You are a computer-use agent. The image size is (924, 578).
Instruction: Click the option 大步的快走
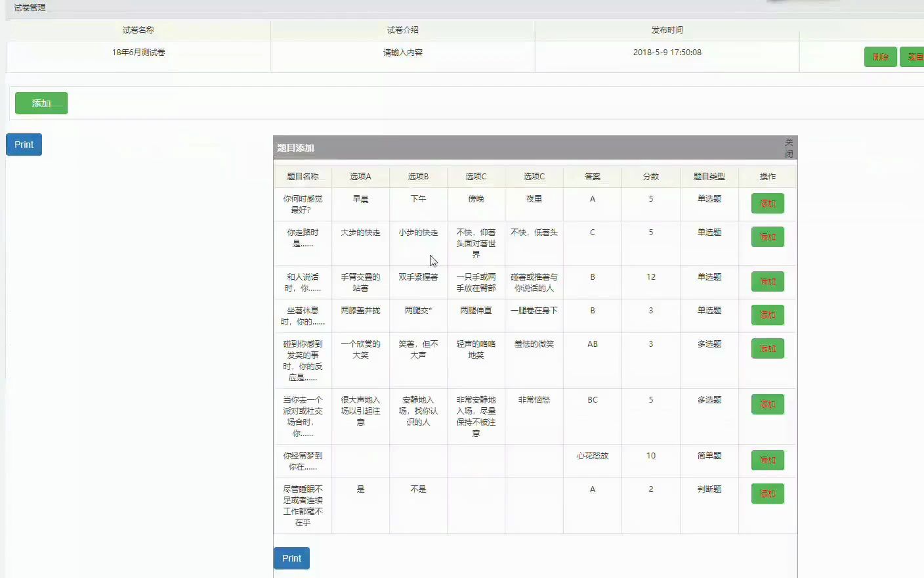coord(360,233)
